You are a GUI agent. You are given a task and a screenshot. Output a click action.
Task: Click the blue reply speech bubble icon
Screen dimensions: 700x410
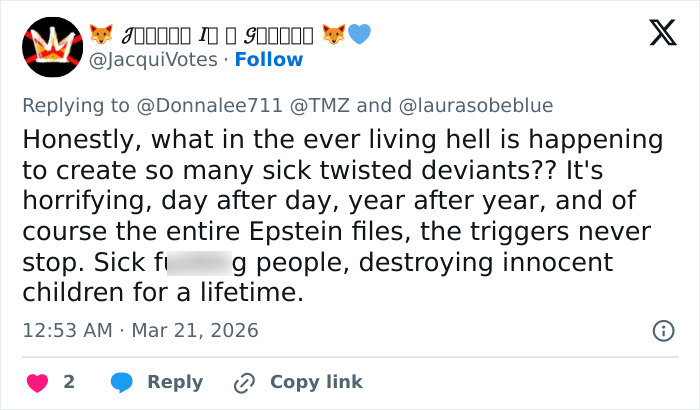122,382
